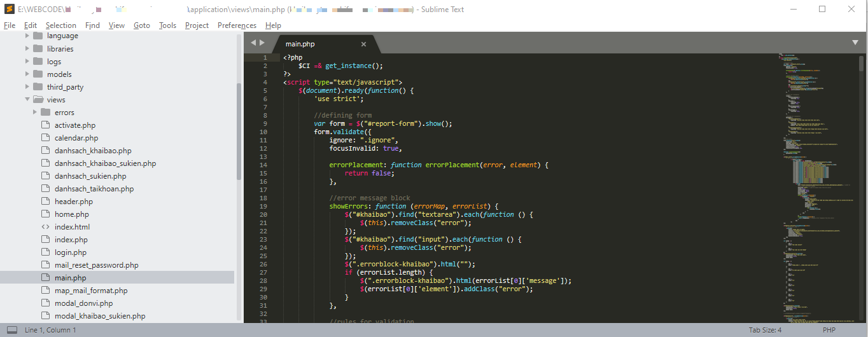This screenshot has width=868, height=337.
Task: Collapse the views folder arrow
Action: [x=27, y=99]
